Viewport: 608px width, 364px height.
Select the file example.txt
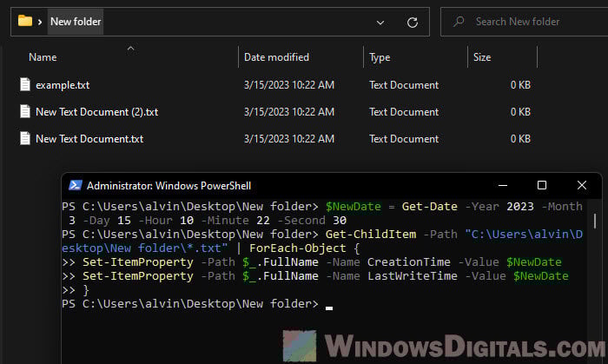63,85
